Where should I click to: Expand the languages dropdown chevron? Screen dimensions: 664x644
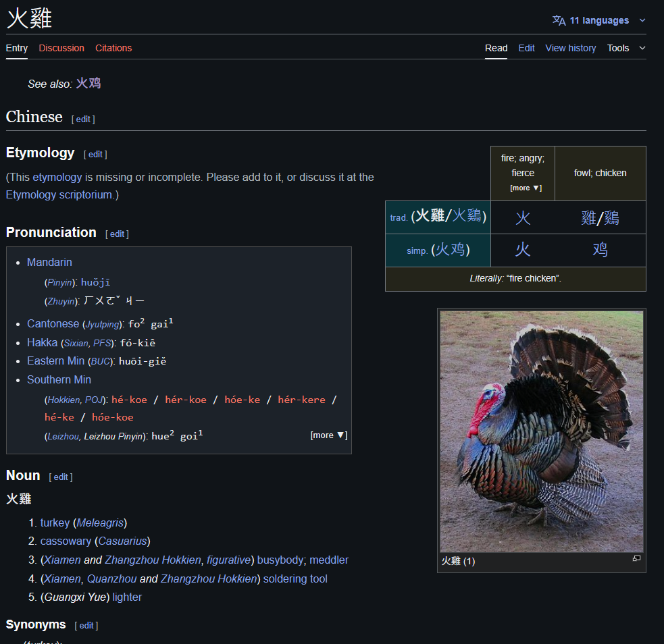pos(642,20)
